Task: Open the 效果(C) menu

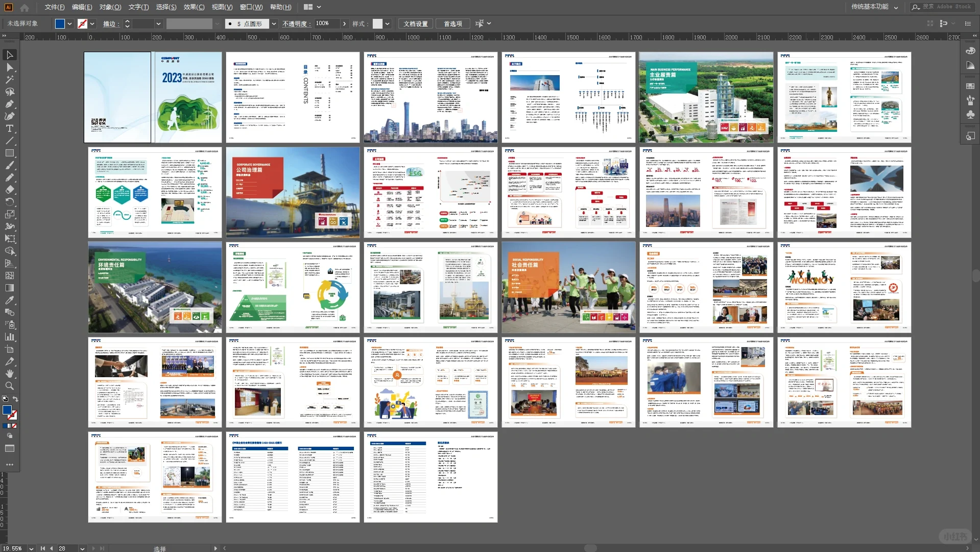Action: click(194, 7)
